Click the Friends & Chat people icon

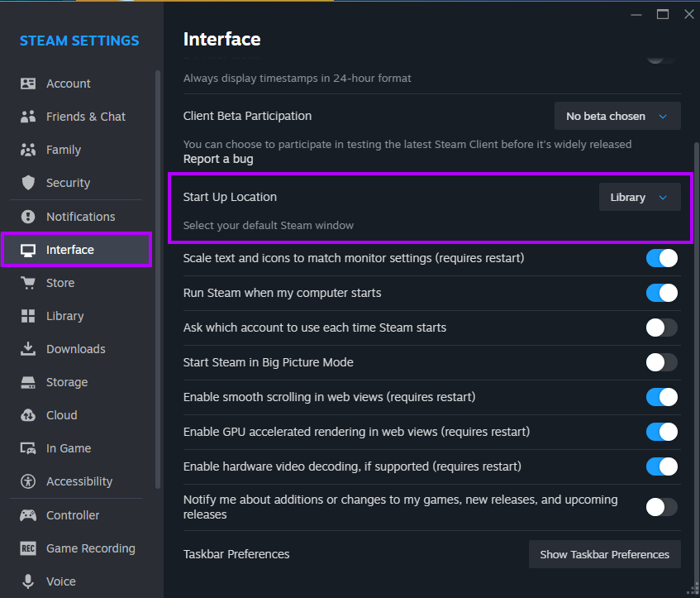click(27, 117)
